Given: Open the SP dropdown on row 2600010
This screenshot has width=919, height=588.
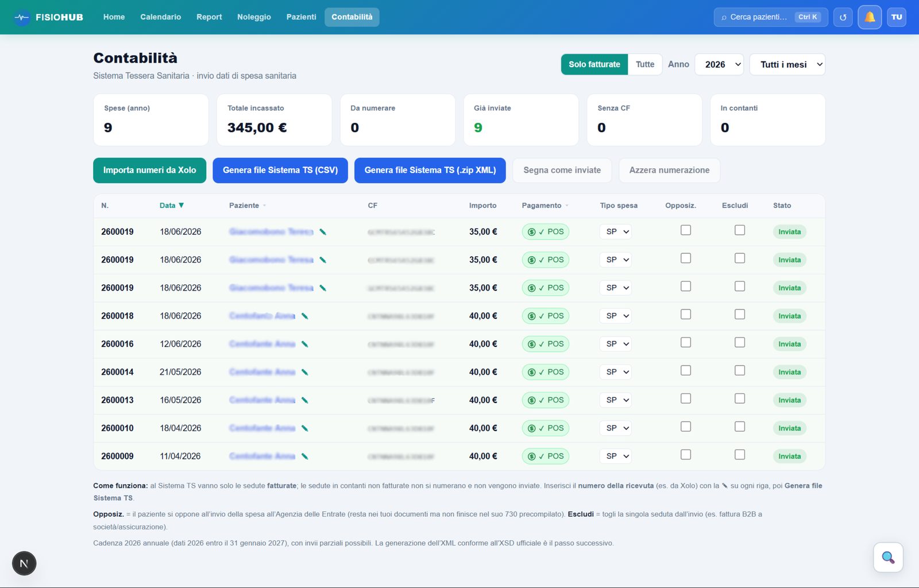Looking at the screenshot, I should [616, 428].
